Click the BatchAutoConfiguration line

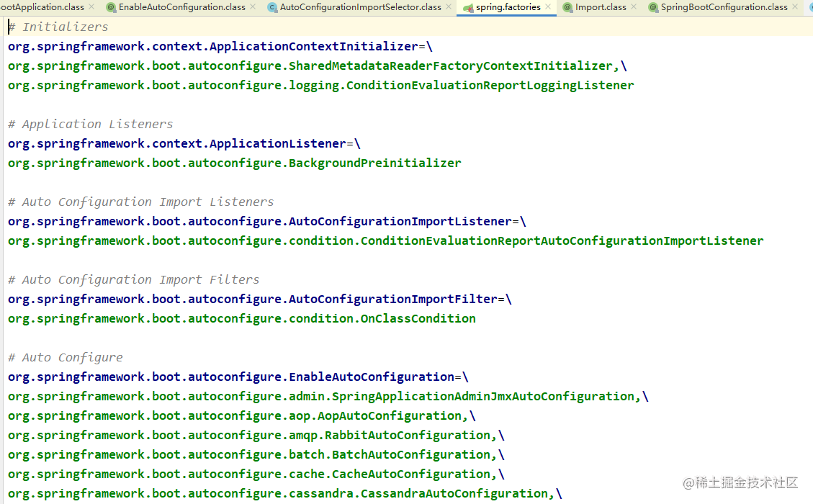coord(256,455)
